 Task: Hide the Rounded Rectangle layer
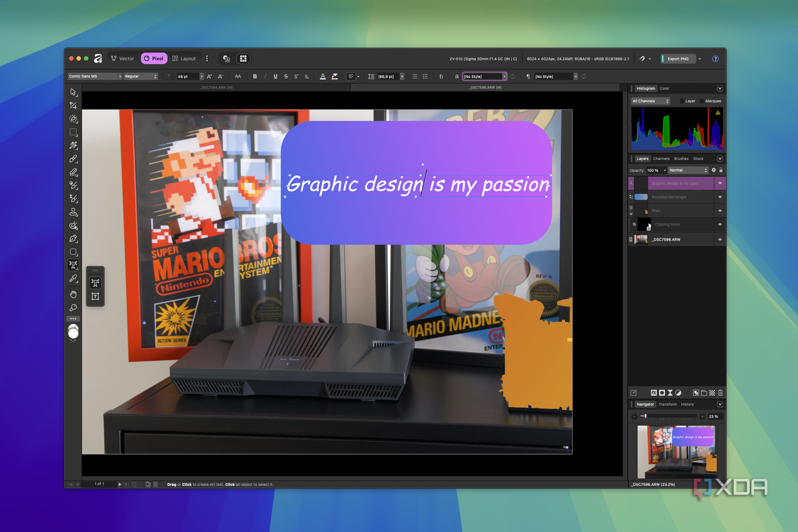pos(719,197)
